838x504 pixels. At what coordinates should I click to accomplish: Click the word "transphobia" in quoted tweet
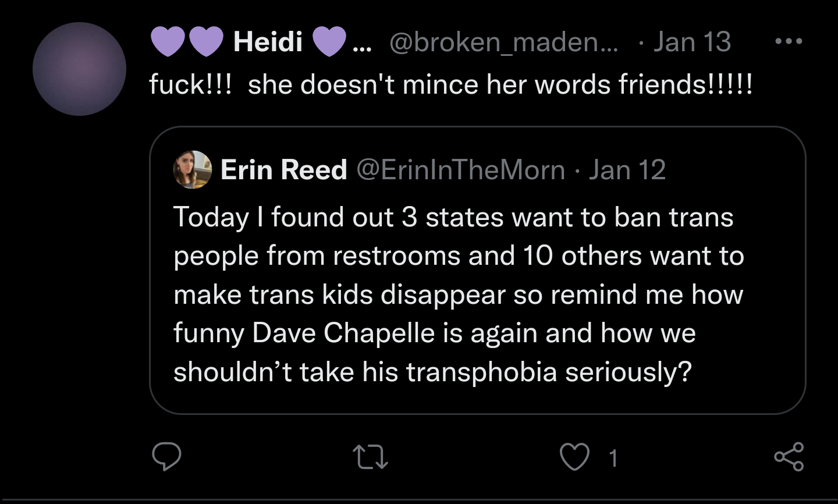481,372
